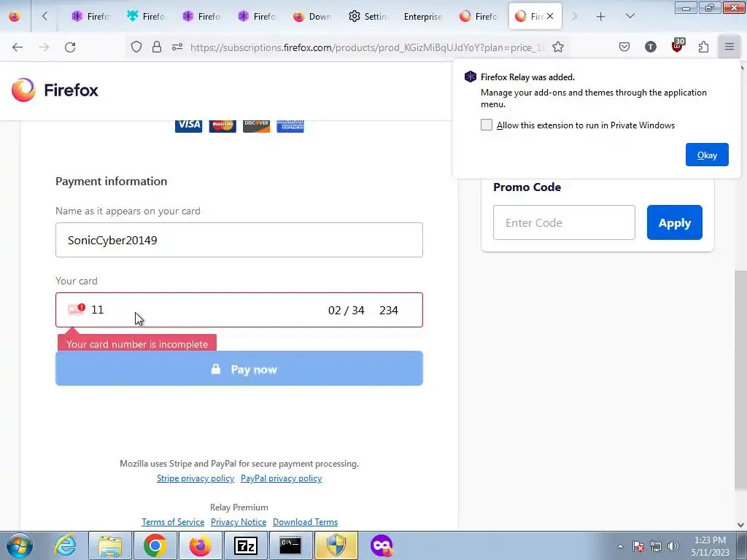Open Google Chrome from taskbar
This screenshot has height=560, width=747.
(x=155, y=545)
